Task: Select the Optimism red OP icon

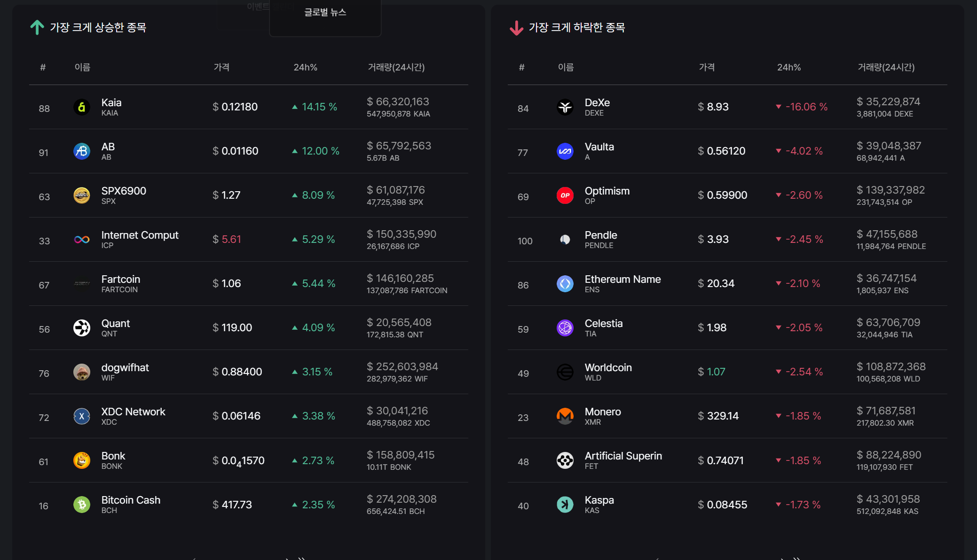Action: click(565, 195)
